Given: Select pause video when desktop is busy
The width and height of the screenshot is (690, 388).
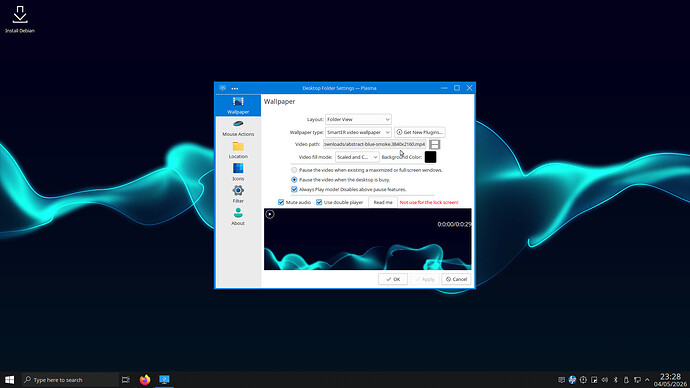Looking at the screenshot, I should click(x=294, y=179).
